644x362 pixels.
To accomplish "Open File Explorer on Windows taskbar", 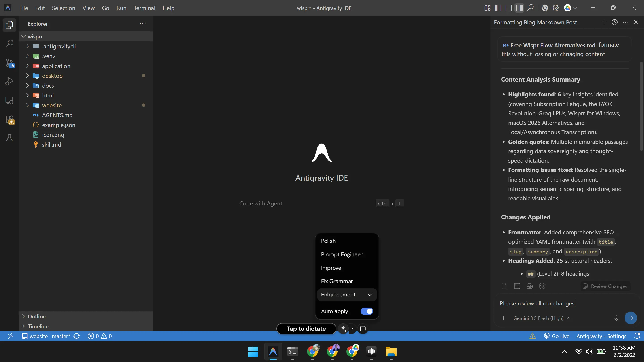I will (391, 352).
